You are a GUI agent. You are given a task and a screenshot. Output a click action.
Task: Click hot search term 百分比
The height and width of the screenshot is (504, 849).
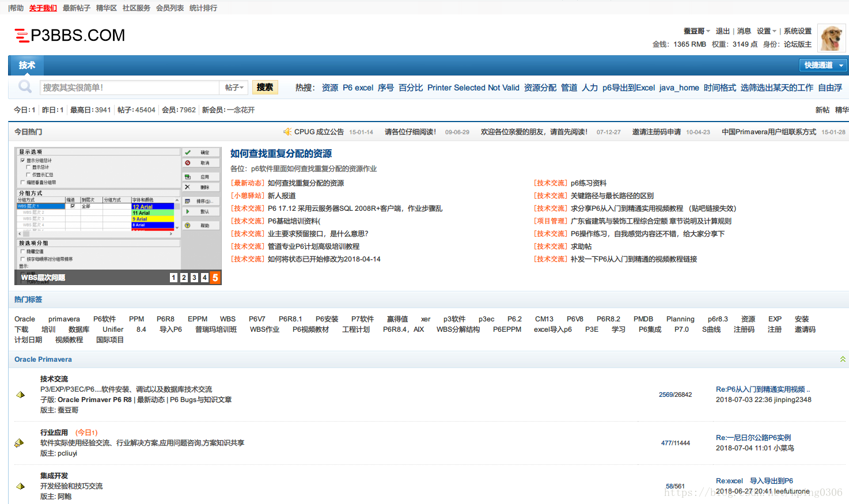[x=411, y=88]
